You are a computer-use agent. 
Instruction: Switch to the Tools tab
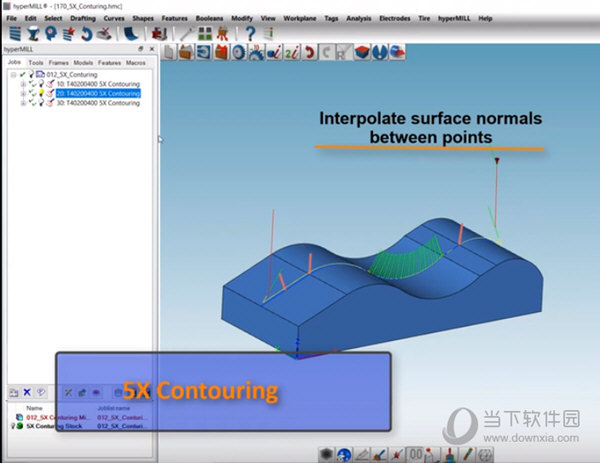pyautogui.click(x=36, y=62)
